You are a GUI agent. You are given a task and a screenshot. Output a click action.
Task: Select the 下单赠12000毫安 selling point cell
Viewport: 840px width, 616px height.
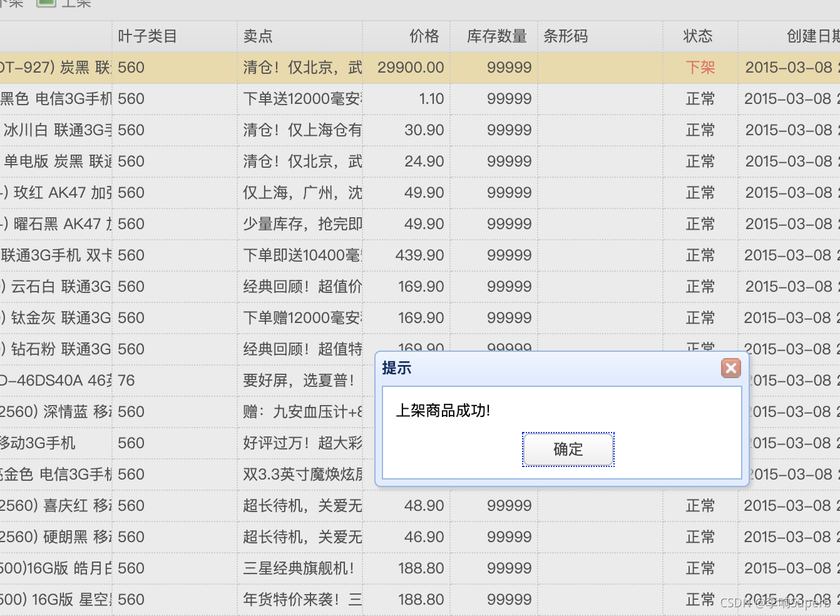point(300,318)
